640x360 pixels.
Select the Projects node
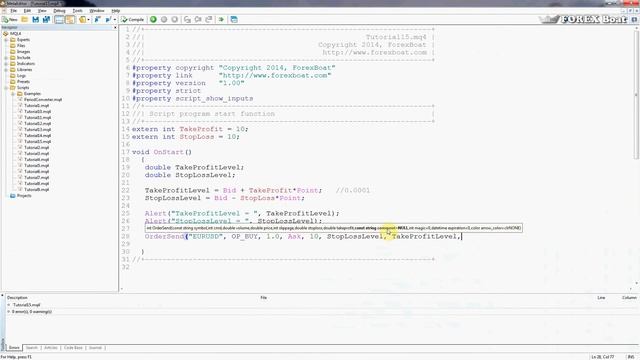[24, 196]
